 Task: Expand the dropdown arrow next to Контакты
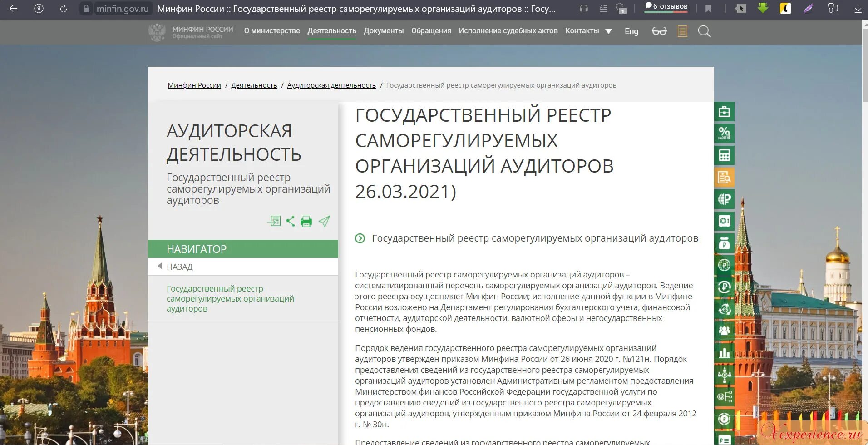pos(609,31)
